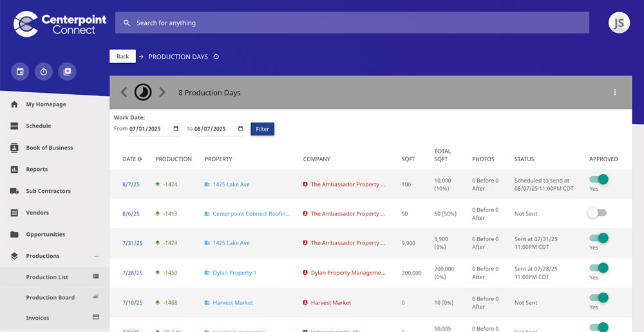
Task: Click the Vendors list icon
Action: 14,213
